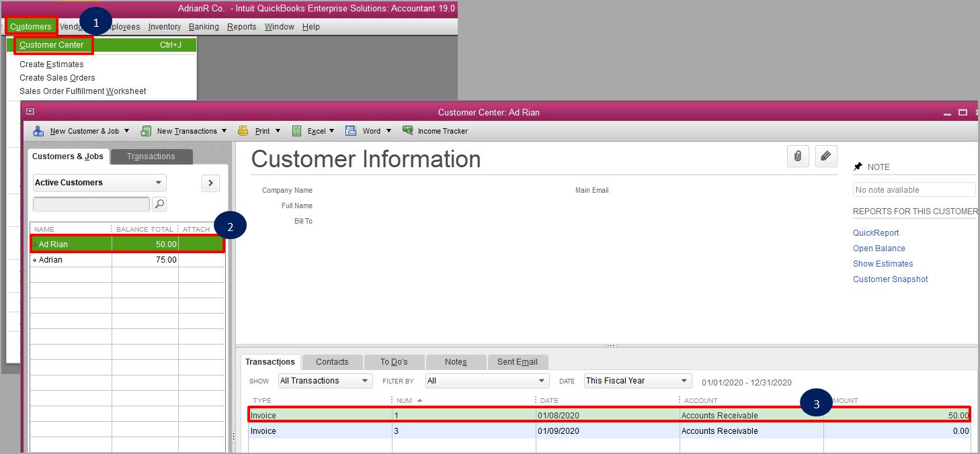Open the Customers menu
The height and width of the screenshot is (454, 980).
[x=31, y=27]
